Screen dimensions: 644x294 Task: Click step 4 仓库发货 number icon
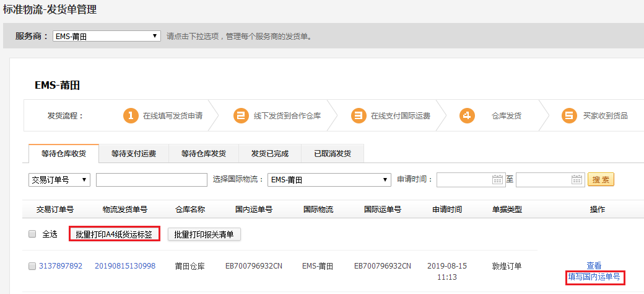coord(467,115)
